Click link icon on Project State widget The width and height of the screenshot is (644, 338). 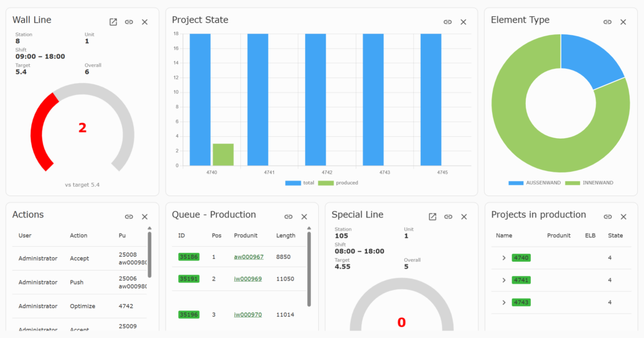[x=448, y=22]
